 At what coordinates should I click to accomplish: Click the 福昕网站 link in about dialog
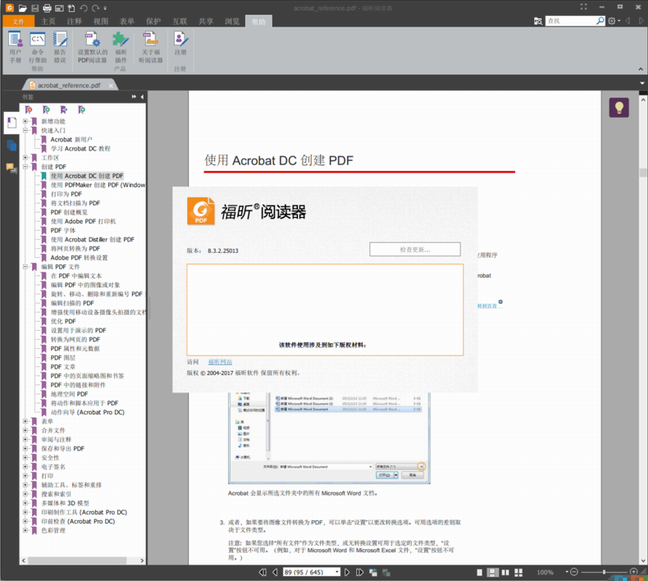click(x=220, y=361)
